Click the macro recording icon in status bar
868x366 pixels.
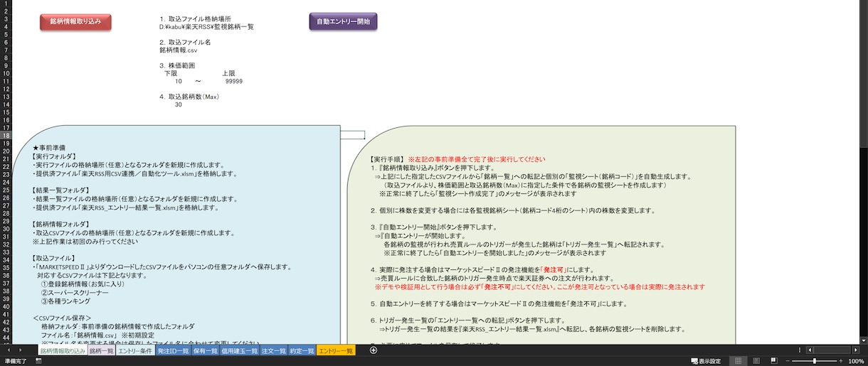coord(38,361)
